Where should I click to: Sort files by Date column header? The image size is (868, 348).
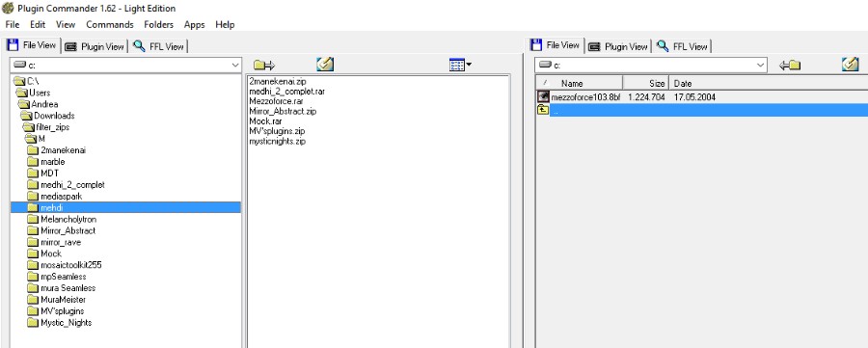tap(683, 84)
